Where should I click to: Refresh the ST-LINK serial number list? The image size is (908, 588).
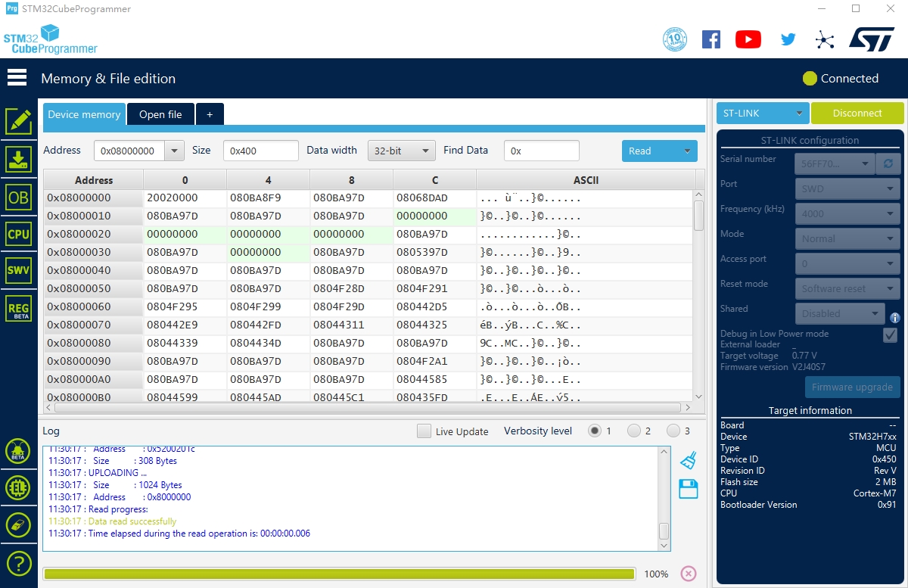(x=888, y=163)
